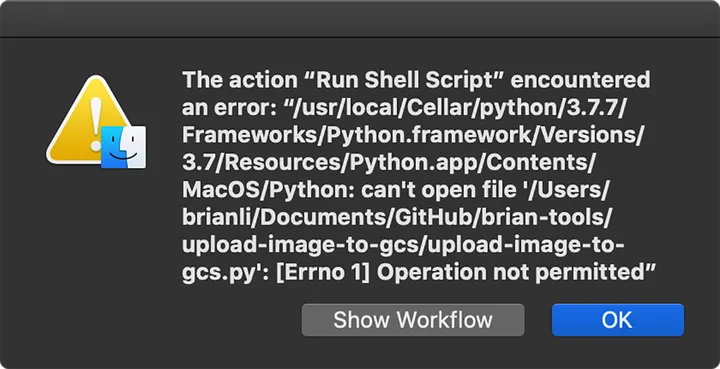Click the "3.7/Resources/Python.app/Contents/" line
The width and height of the screenshot is (720, 369).
[x=388, y=163]
